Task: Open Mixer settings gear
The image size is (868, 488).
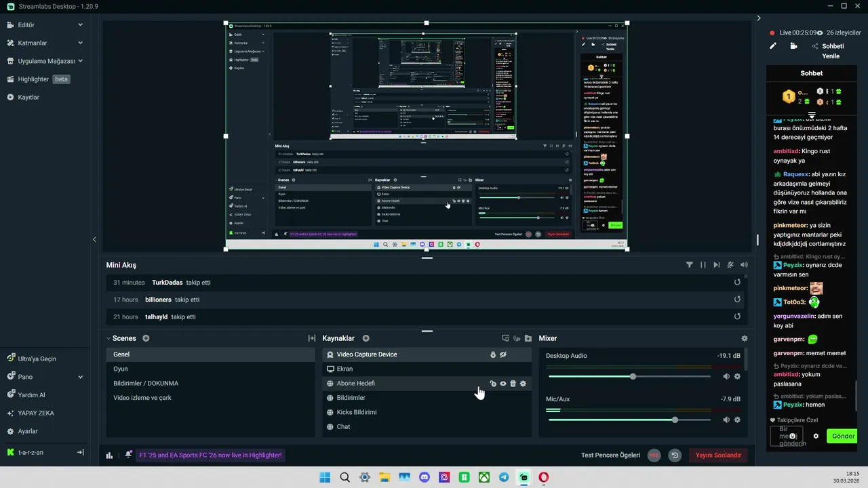Action: 745,338
